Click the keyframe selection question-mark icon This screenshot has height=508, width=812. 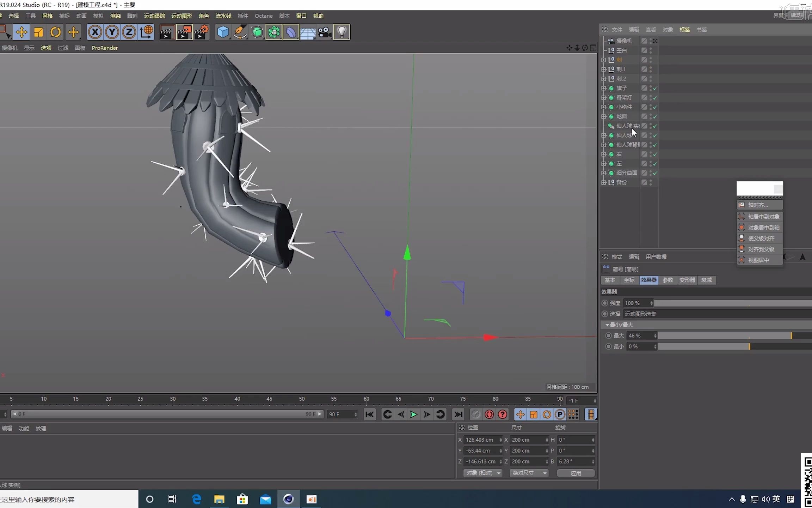pyautogui.click(x=503, y=415)
